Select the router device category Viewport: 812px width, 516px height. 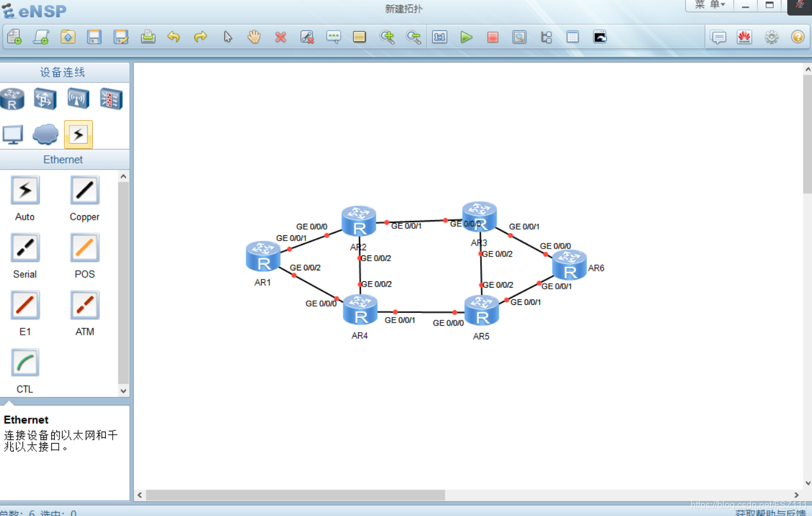pyautogui.click(x=12, y=99)
